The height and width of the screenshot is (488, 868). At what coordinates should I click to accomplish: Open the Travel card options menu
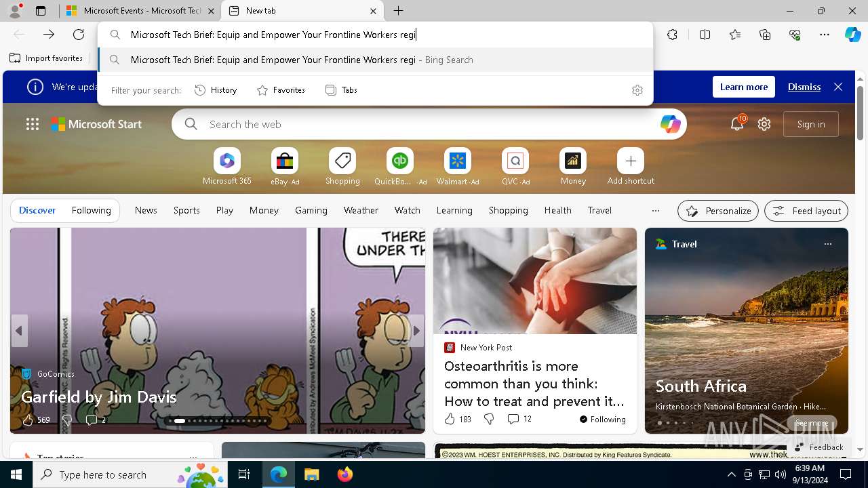click(x=827, y=244)
